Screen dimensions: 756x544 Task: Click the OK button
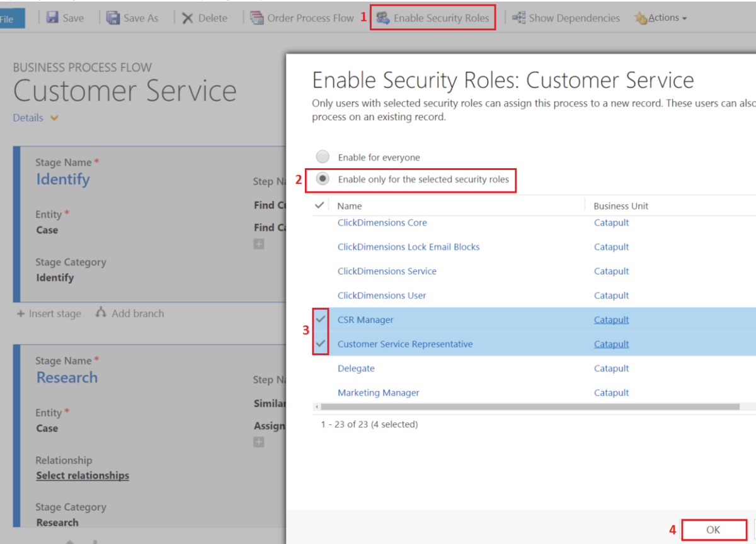pos(713,530)
